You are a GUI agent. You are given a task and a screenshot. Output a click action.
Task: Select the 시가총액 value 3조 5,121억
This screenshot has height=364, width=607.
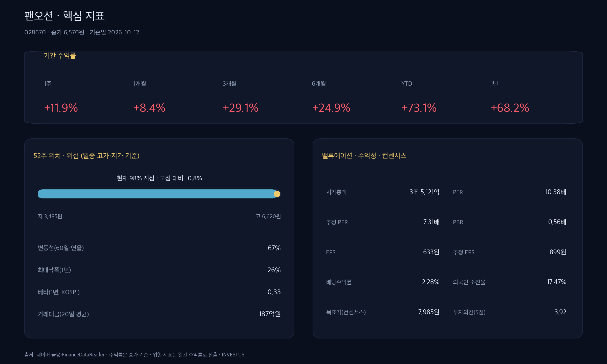pos(424,192)
